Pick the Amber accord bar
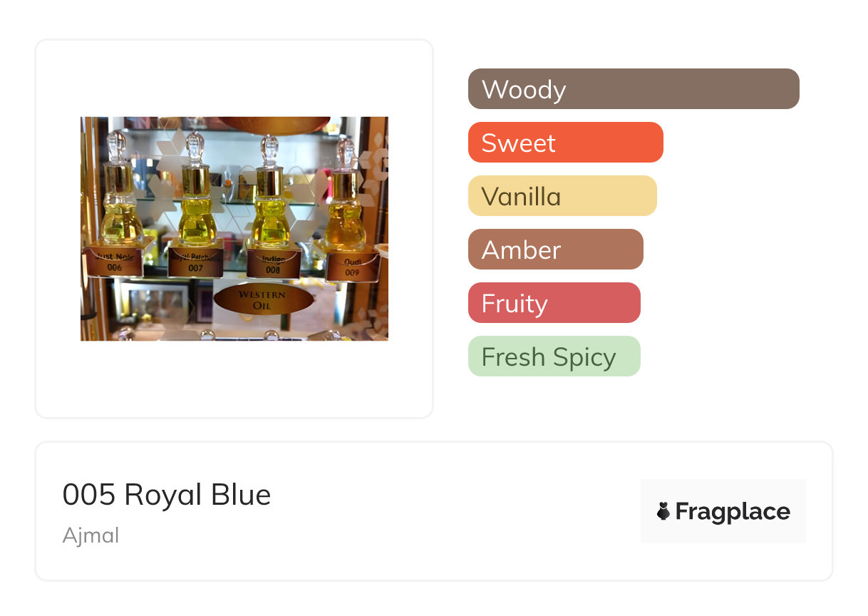 556,250
